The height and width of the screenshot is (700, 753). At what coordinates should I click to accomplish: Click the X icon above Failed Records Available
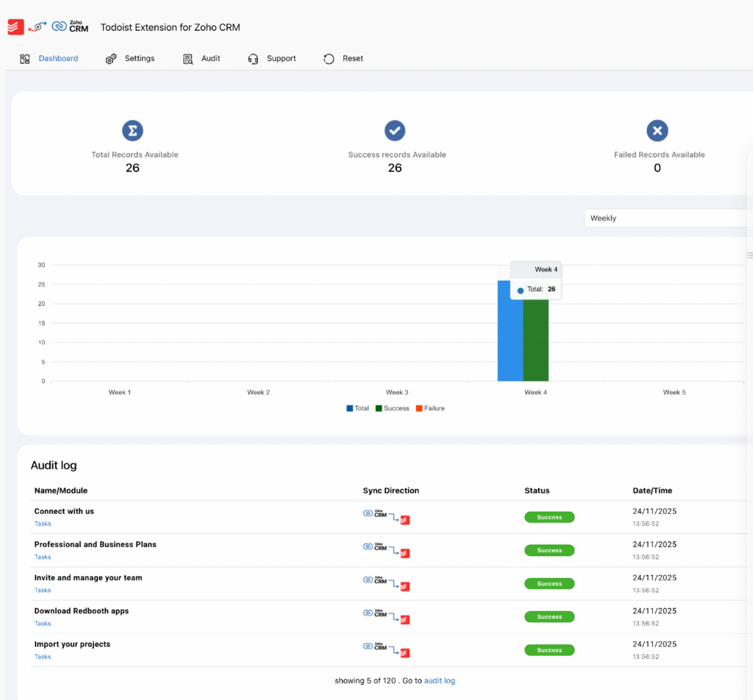[x=657, y=130]
